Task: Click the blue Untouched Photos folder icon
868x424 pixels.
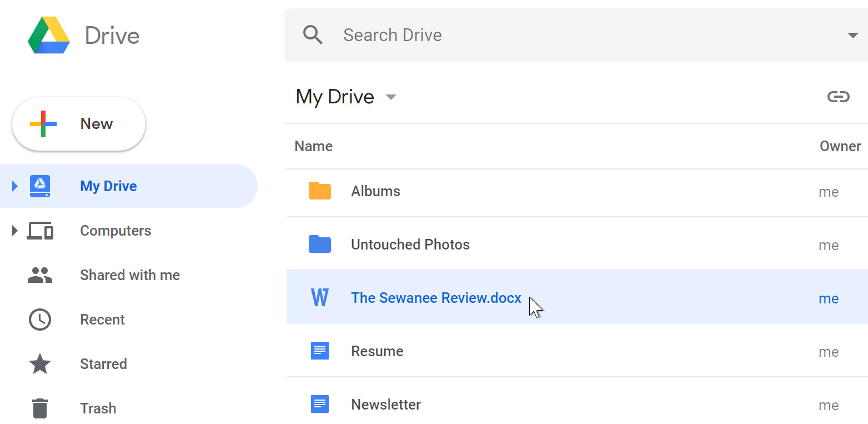Action: click(320, 243)
